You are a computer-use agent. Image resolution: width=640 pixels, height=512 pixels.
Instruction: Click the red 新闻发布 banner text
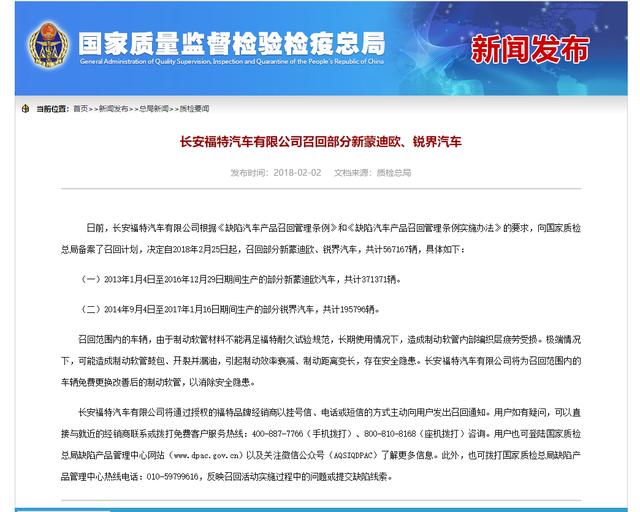530,49
